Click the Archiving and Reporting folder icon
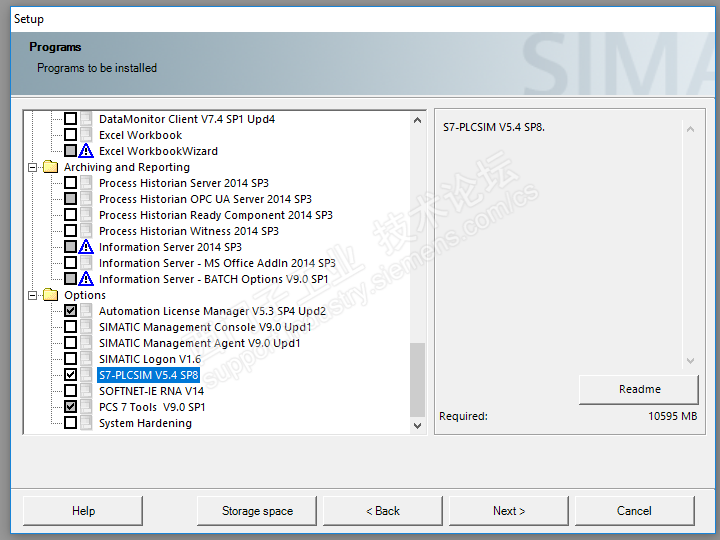The height and width of the screenshot is (540, 720). 51,167
